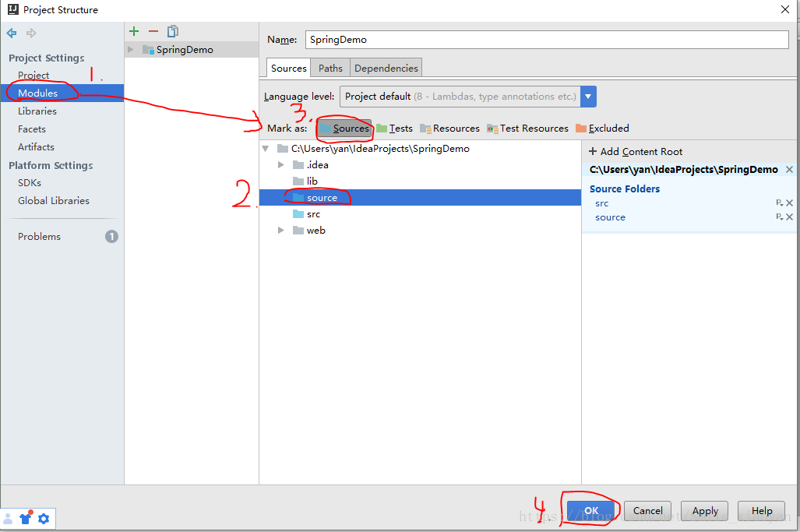Open SDKs under Platform Settings

click(x=30, y=182)
